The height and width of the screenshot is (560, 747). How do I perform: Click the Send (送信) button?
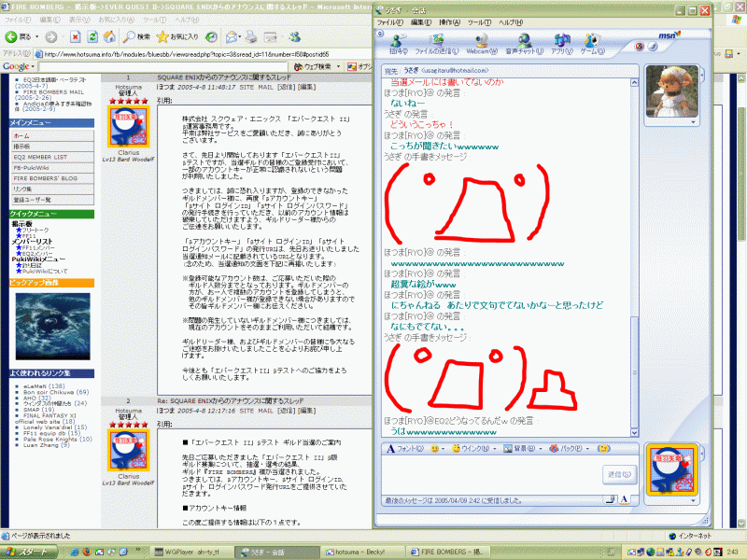(618, 474)
